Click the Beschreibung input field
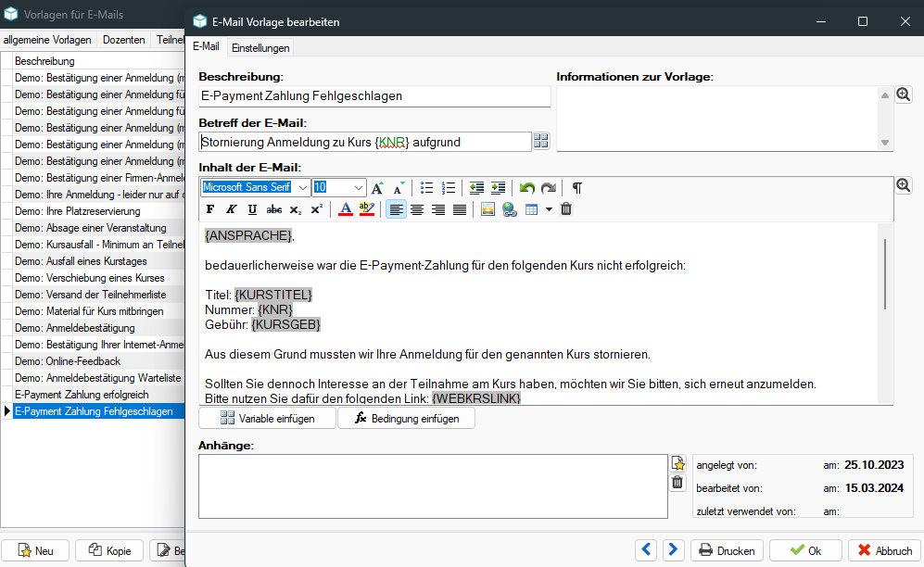The image size is (924, 567). pos(374,96)
